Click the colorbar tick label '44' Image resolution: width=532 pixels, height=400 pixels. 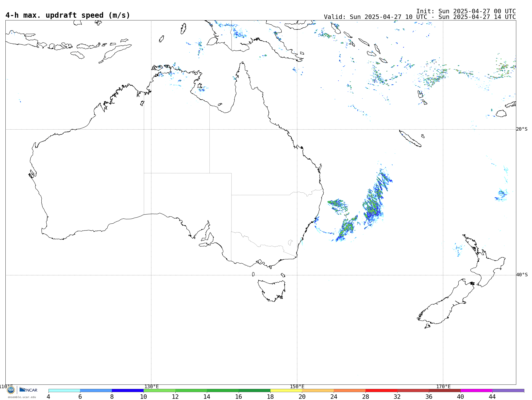click(492, 397)
